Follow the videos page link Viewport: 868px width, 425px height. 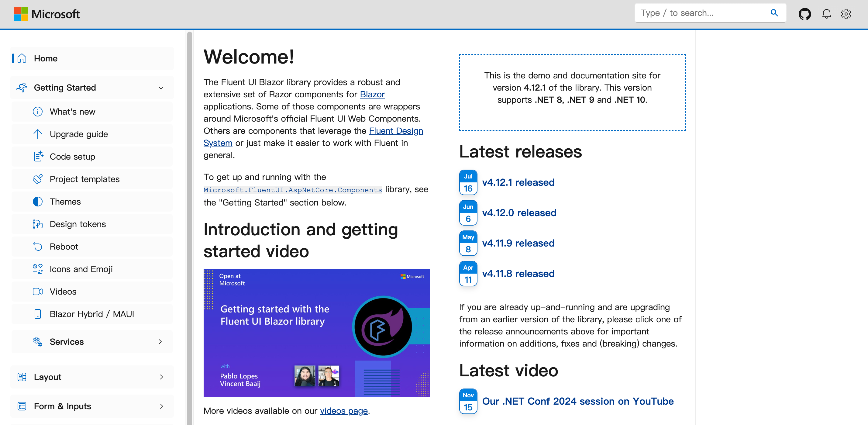(x=343, y=411)
